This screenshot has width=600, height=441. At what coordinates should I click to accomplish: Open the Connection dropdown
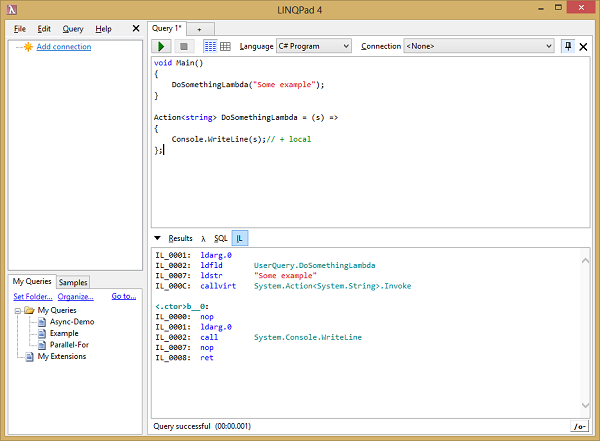pyautogui.click(x=478, y=46)
